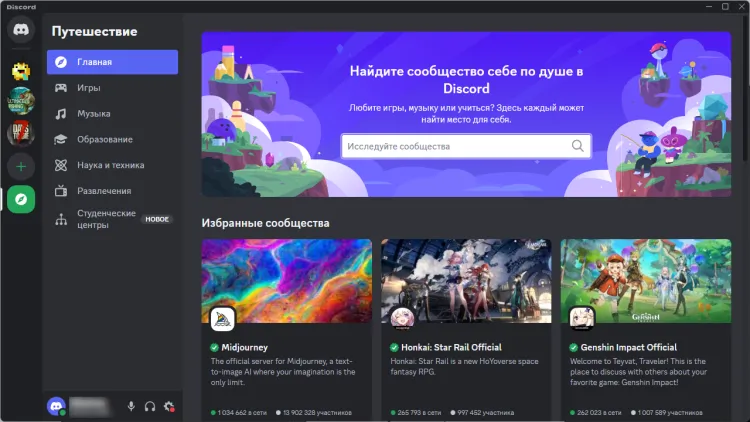Open the Музыка category
The image size is (750, 422).
coord(112,113)
